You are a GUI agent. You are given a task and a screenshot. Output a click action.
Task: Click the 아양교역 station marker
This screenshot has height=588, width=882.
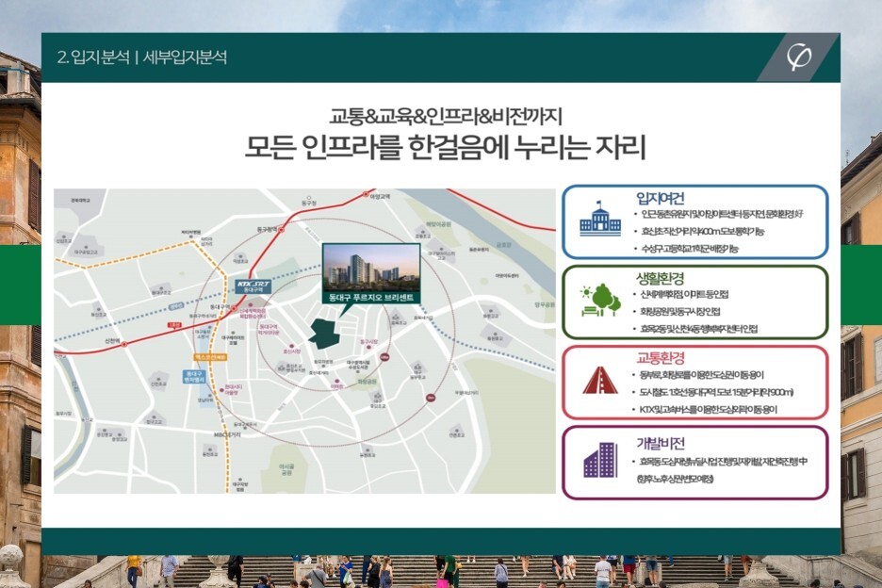(367, 196)
